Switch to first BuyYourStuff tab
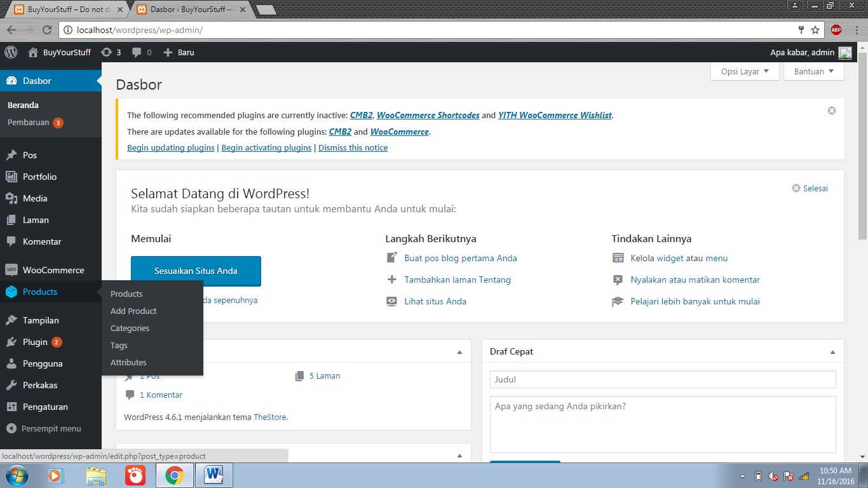The image size is (868, 488). pyautogui.click(x=67, y=10)
